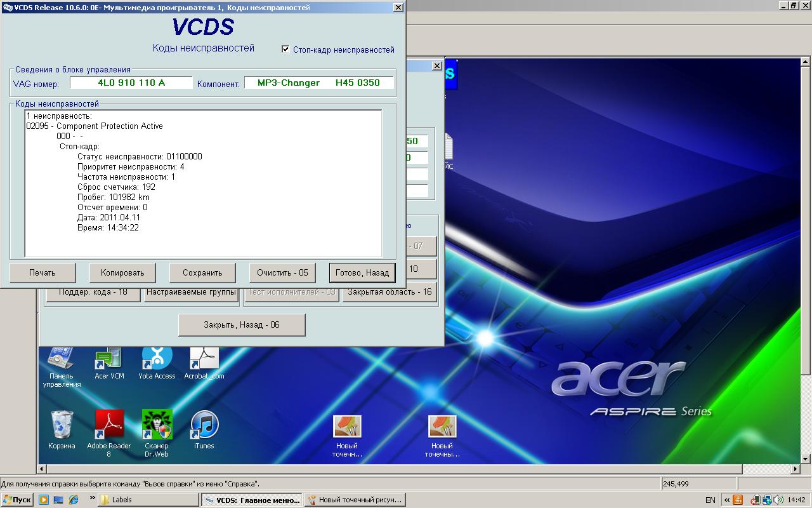Click the Готово, Назад button
Screen dimensions: 812x508
click(x=362, y=273)
